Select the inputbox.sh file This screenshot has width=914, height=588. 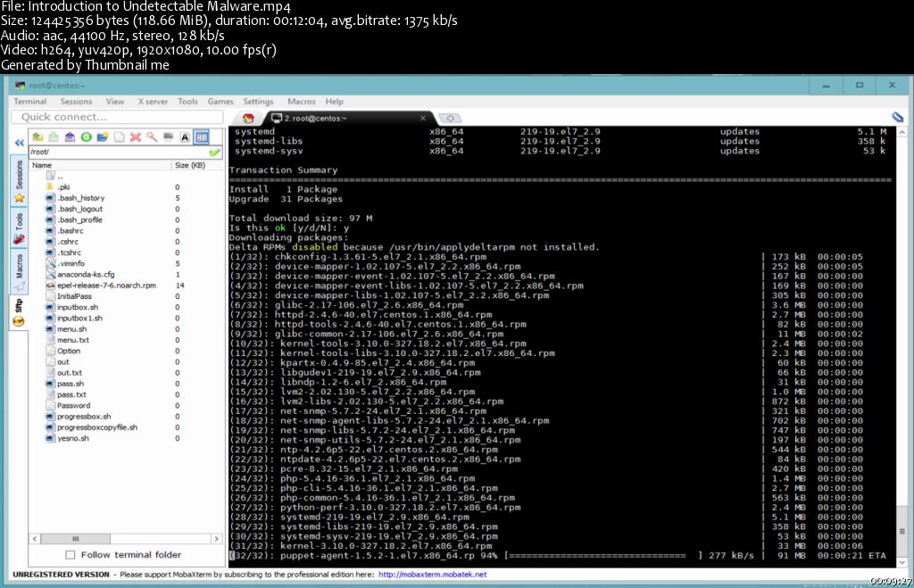pyautogui.click(x=72, y=308)
